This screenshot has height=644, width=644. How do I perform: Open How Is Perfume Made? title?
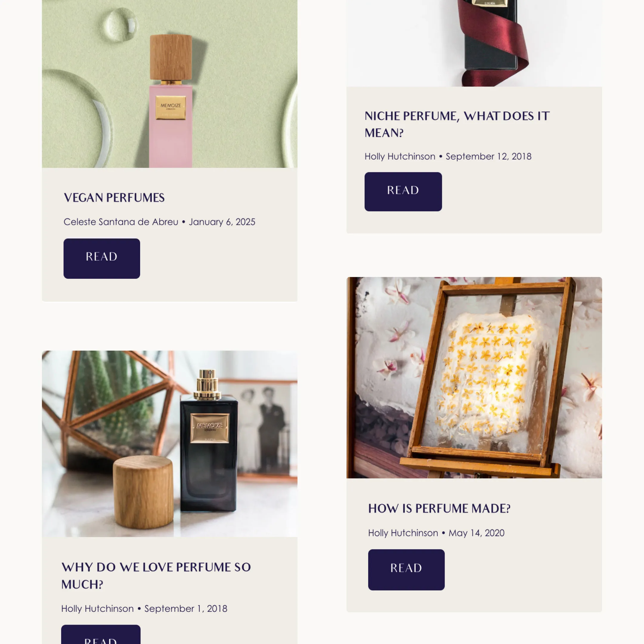439,508
